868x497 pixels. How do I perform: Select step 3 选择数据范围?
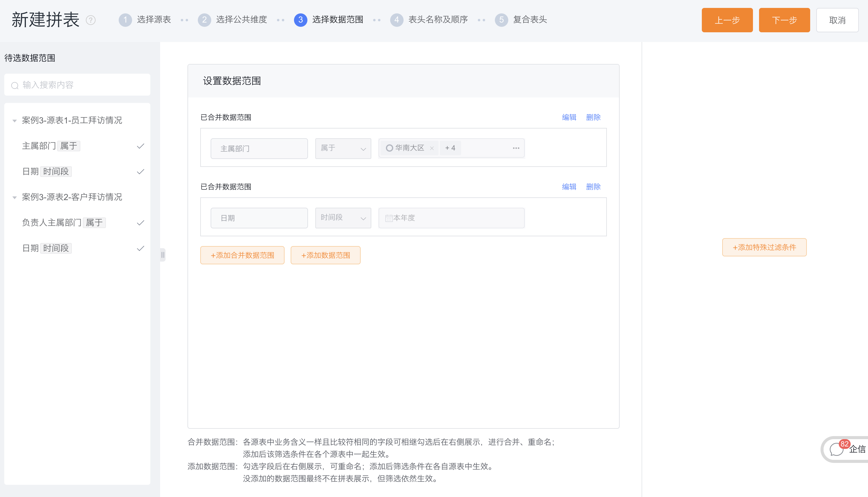point(328,20)
